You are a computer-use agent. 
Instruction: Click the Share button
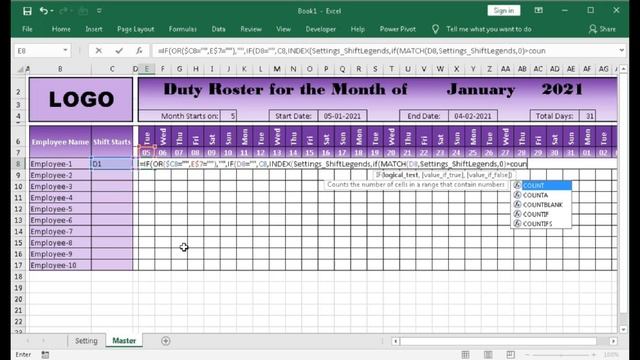(x=602, y=29)
